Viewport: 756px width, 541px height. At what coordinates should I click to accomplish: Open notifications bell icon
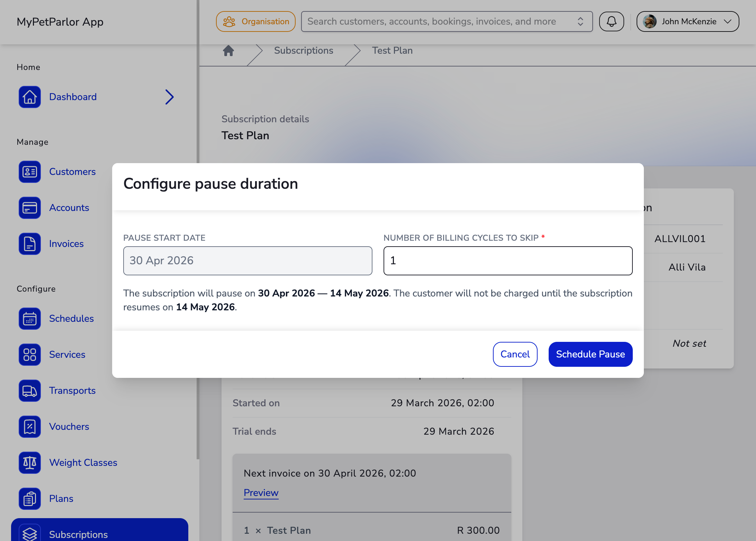tap(612, 21)
